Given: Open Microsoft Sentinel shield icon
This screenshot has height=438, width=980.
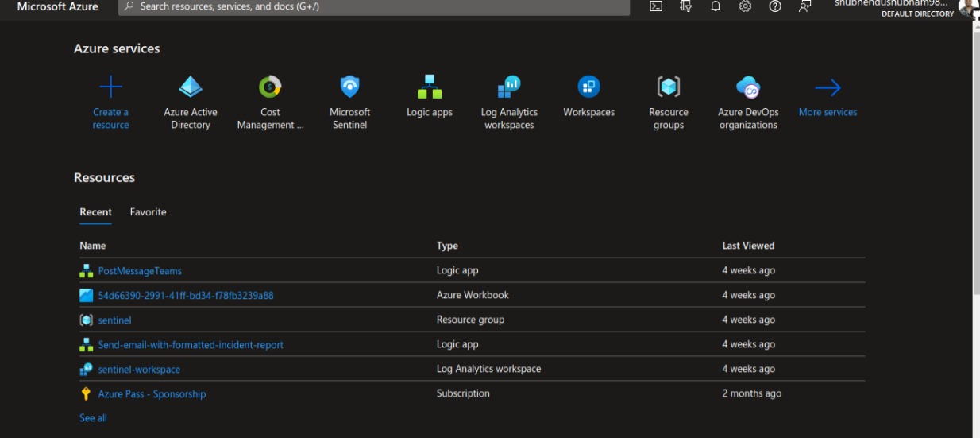Looking at the screenshot, I should coord(349,87).
